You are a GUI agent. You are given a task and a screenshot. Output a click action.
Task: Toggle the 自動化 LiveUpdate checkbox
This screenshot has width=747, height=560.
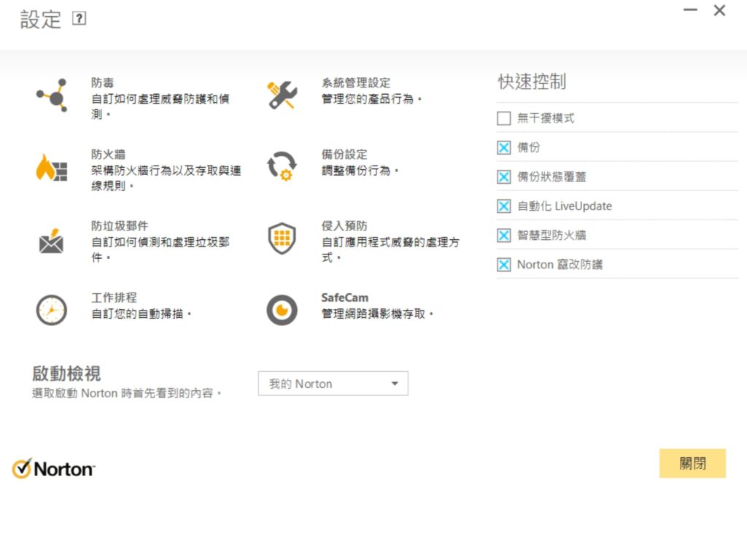coord(503,206)
